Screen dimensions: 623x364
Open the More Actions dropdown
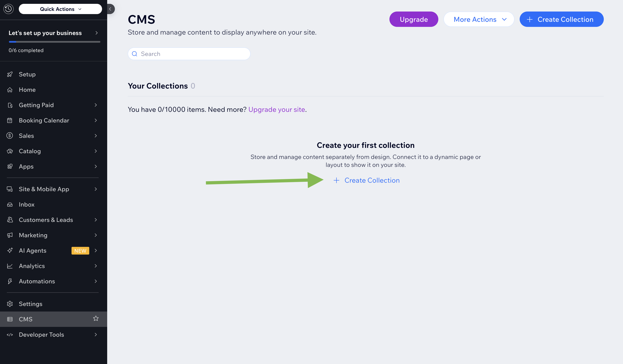479,19
